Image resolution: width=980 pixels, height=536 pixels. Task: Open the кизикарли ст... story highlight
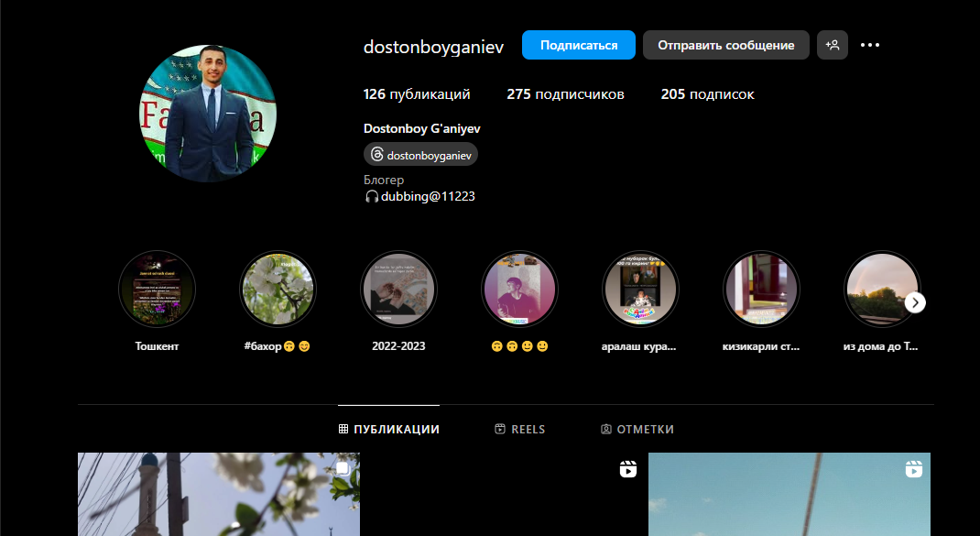click(x=761, y=290)
